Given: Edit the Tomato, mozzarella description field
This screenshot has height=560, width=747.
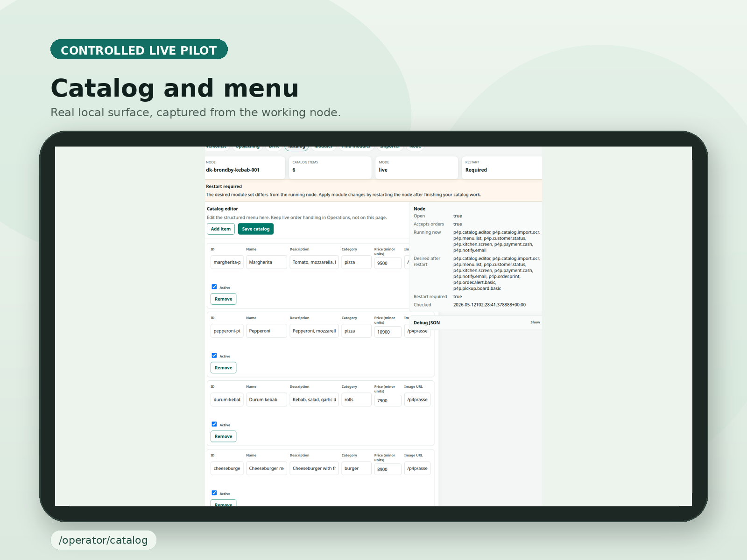Looking at the screenshot, I should (314, 262).
